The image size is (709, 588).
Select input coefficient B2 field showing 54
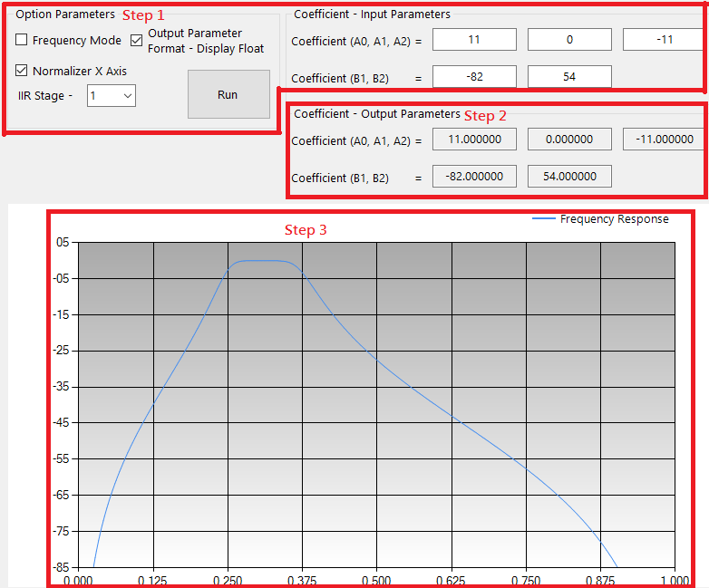click(569, 77)
